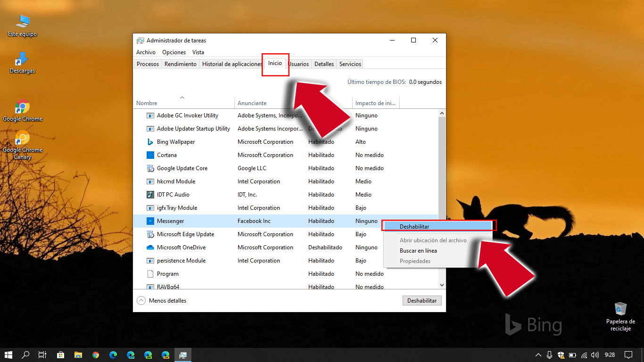Open Microsoft Edge Dev from the taskbar
644x362 pixels.
click(x=148, y=355)
